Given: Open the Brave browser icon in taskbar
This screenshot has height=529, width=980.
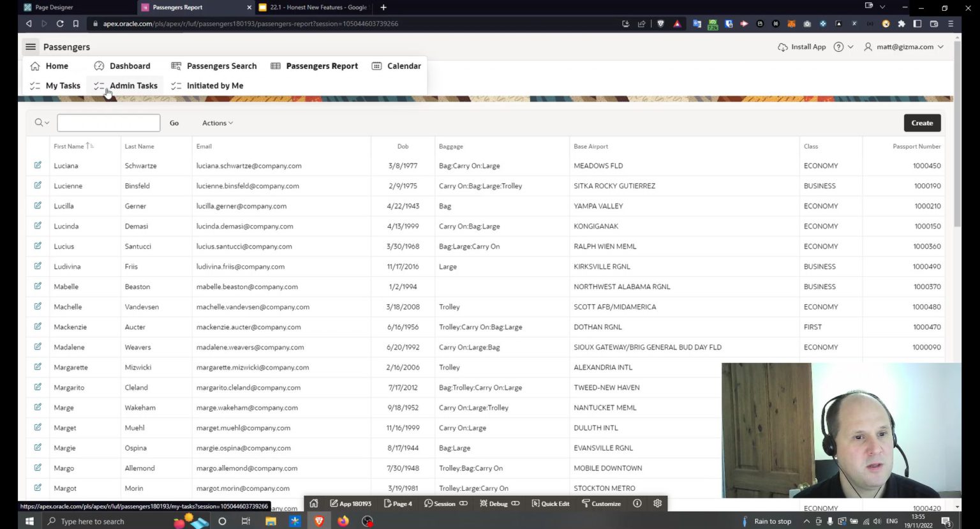Looking at the screenshot, I should (318, 521).
